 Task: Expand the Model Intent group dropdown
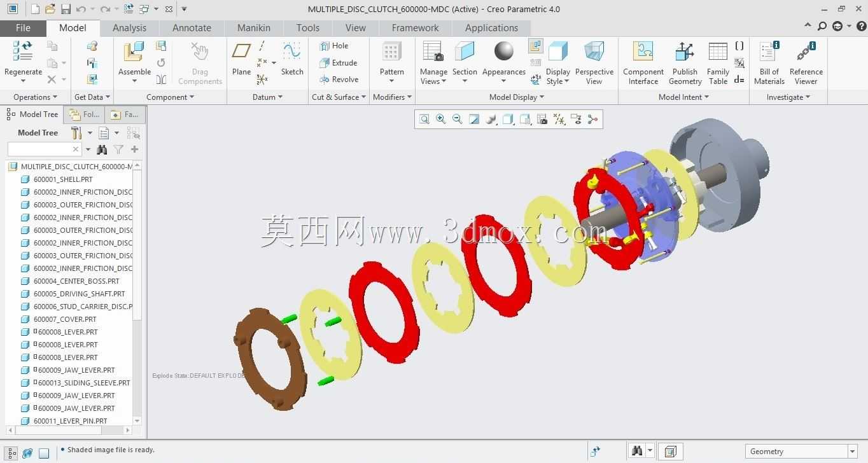pyautogui.click(x=683, y=97)
